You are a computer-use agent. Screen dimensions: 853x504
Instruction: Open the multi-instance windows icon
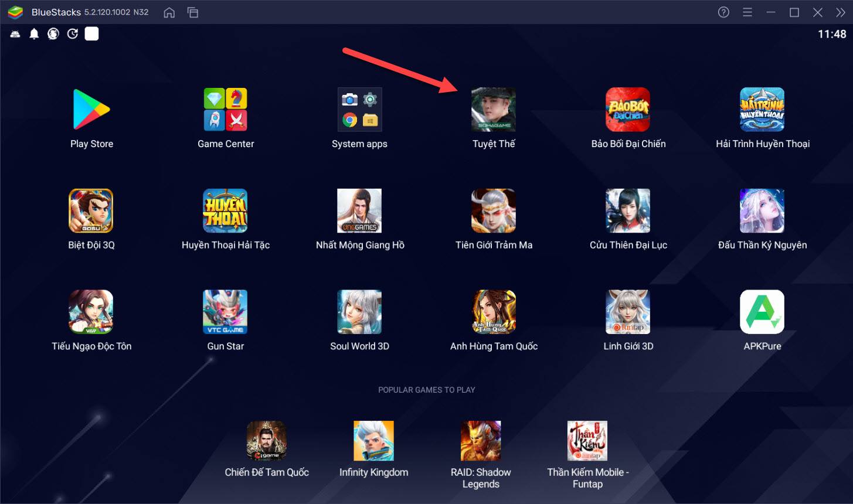192,12
